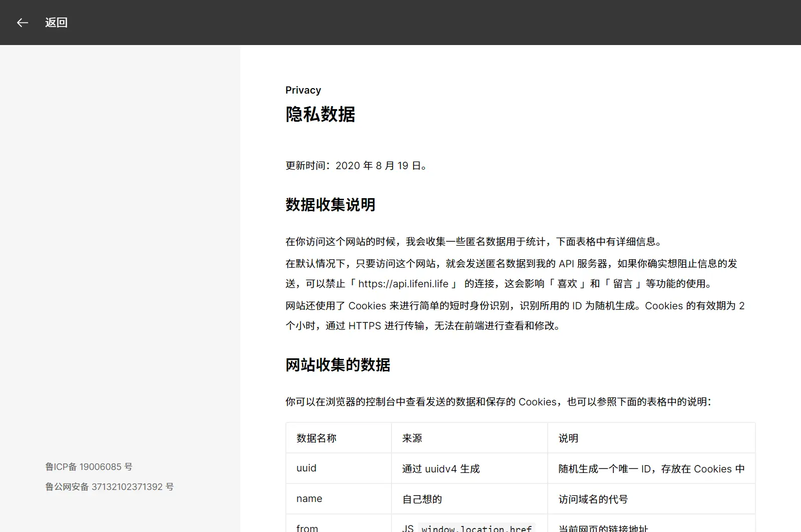
Task: Select the window.location.href code snippet
Action: pos(476,527)
